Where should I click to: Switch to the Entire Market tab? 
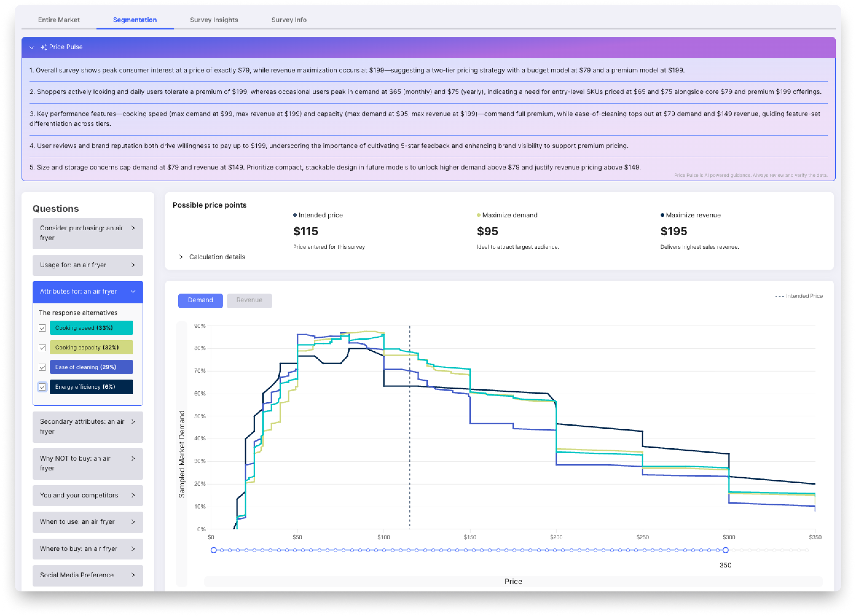(x=58, y=20)
